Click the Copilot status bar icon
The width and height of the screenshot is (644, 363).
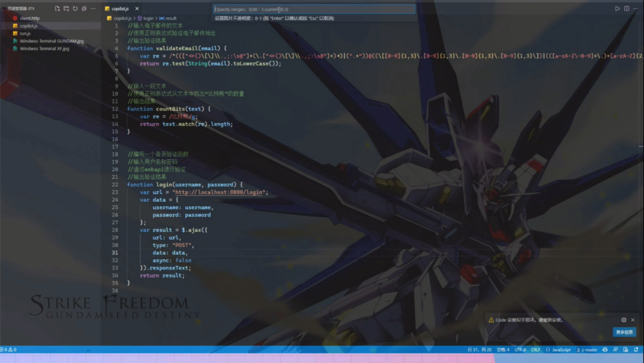point(605,350)
